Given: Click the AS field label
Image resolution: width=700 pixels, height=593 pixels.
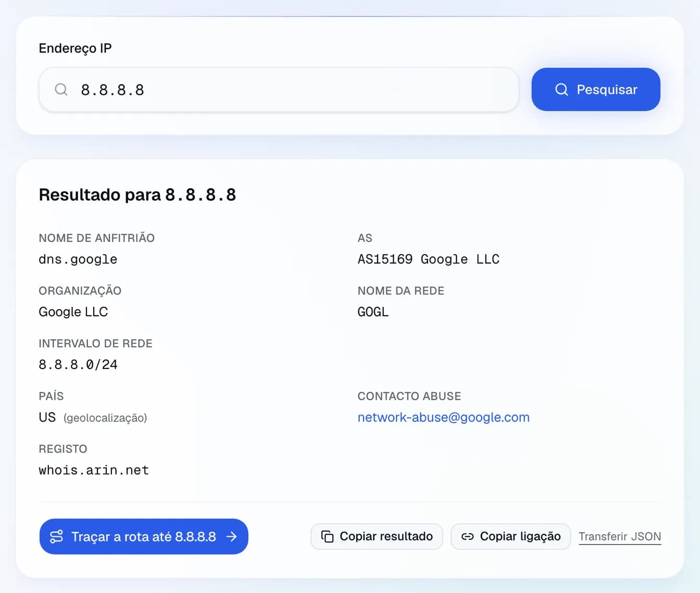Looking at the screenshot, I should [365, 238].
